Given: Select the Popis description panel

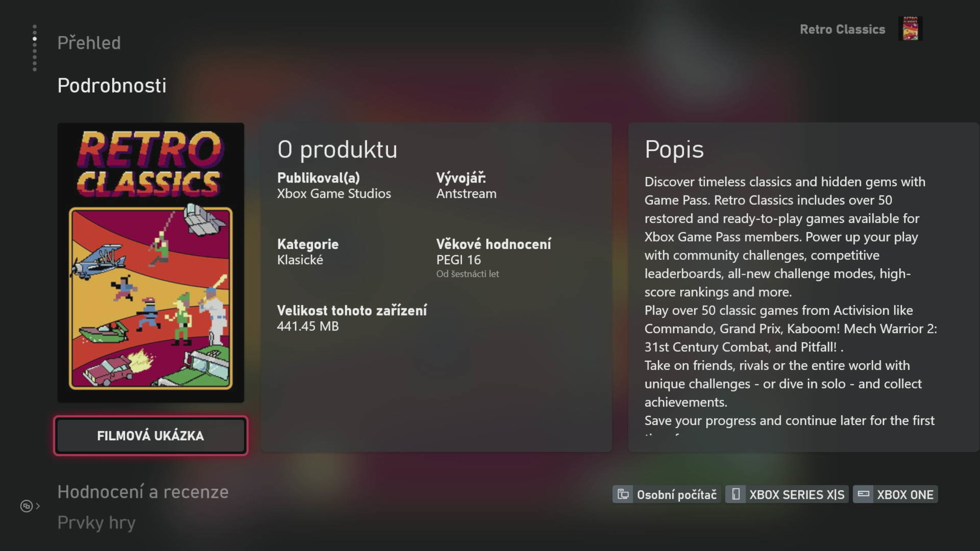Looking at the screenshot, I should [804, 287].
